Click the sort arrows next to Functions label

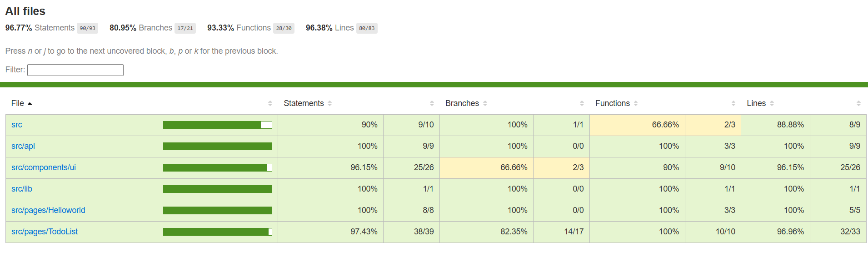[636, 104]
